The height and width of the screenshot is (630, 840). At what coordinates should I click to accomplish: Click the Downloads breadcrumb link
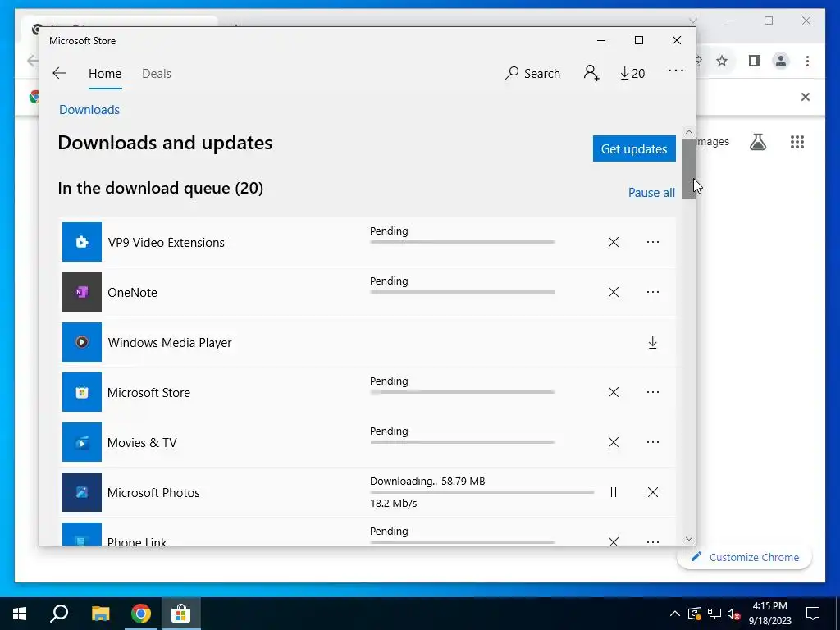click(89, 110)
